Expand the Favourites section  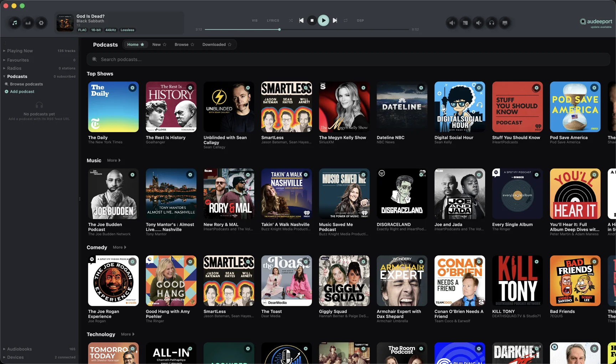4,60
